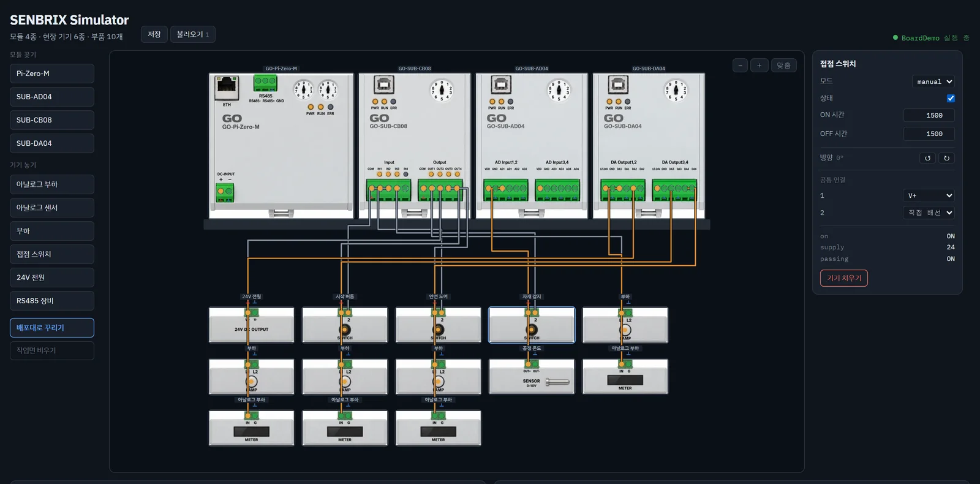Image resolution: width=980 pixels, height=484 pixels.
Task: Place a 부하 device
Action: pos(52,231)
